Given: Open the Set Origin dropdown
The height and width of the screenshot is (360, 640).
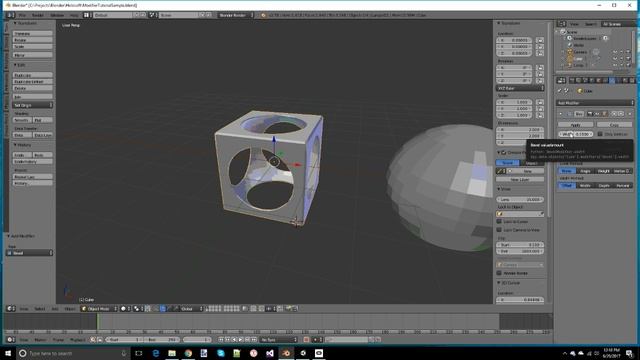Looking at the screenshot, I should [33, 105].
